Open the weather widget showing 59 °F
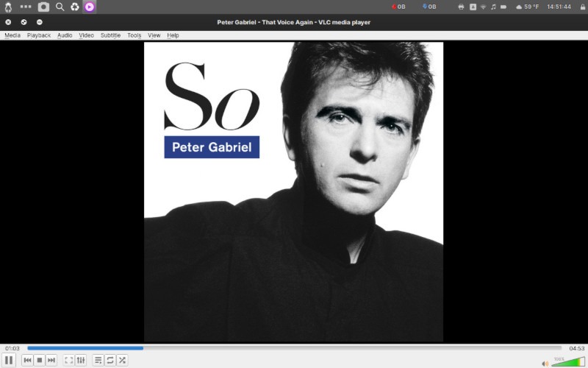The width and height of the screenshot is (588, 368). click(x=527, y=7)
